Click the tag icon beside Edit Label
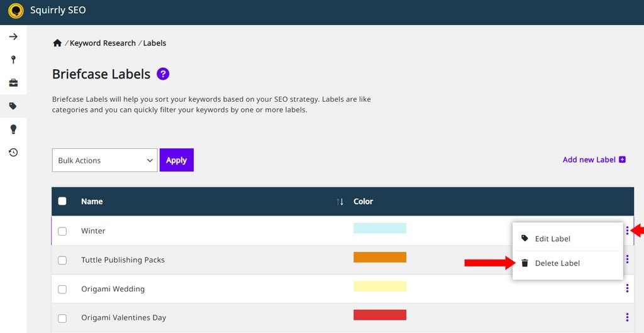The image size is (644, 333). (525, 238)
